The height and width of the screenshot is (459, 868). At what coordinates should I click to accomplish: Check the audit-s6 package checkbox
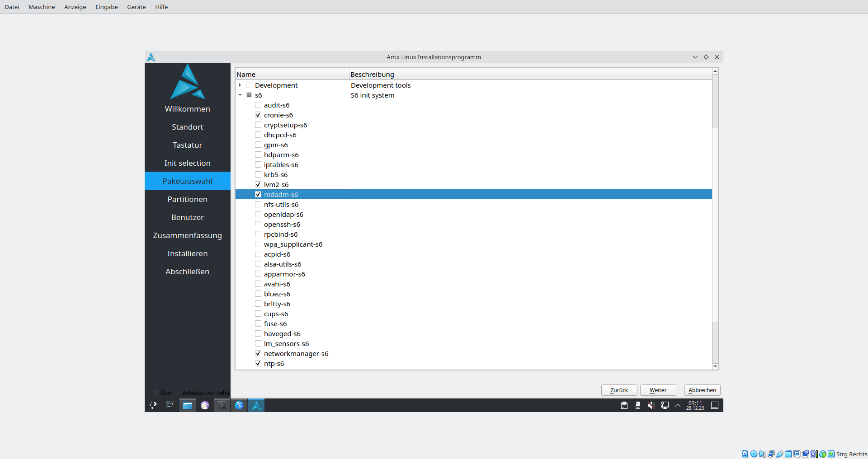click(x=258, y=105)
